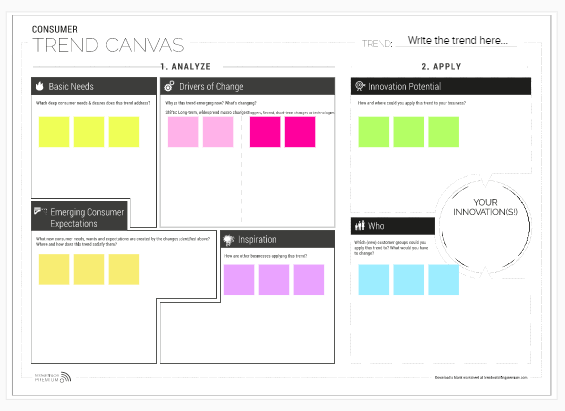Open the download blank worksheet link
The width and height of the screenshot is (565, 411).
(x=481, y=378)
